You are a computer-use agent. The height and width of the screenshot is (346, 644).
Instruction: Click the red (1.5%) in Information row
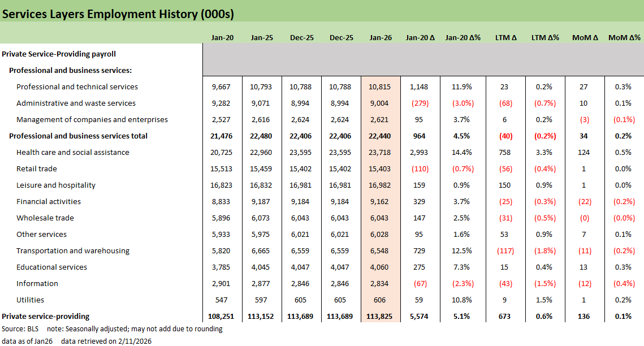545,284
